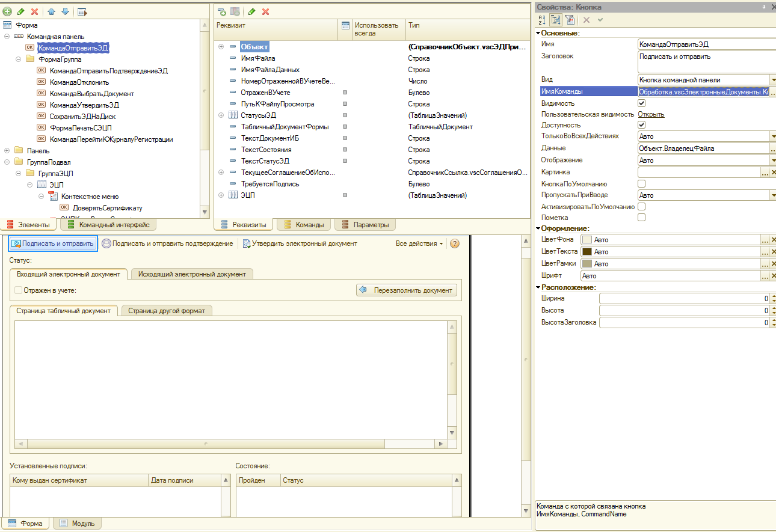
Task: Clear the ЦветРамки value with its X button
Action: [773, 264]
